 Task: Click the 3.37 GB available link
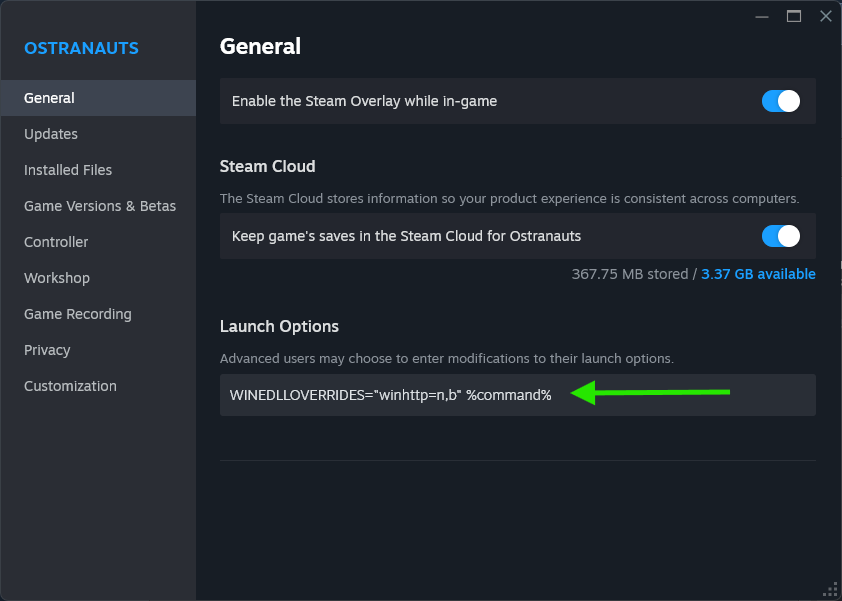point(758,274)
